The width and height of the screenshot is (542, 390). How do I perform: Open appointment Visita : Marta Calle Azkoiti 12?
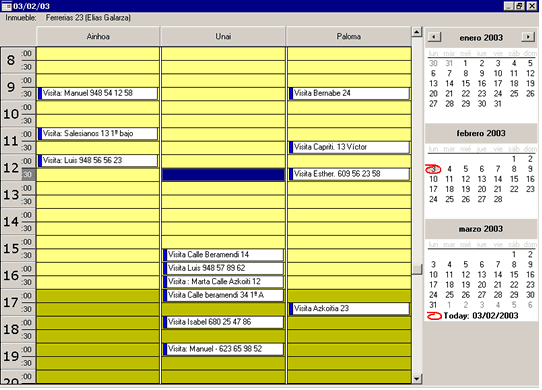(223, 282)
